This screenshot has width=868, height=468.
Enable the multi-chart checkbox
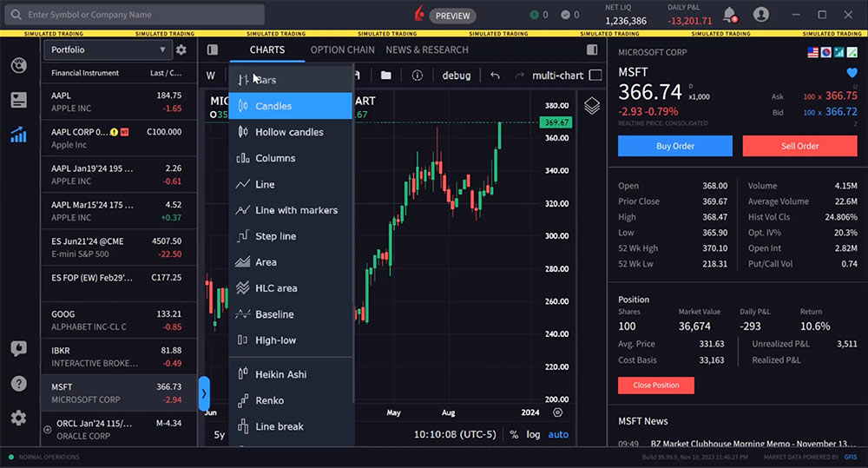click(x=595, y=76)
